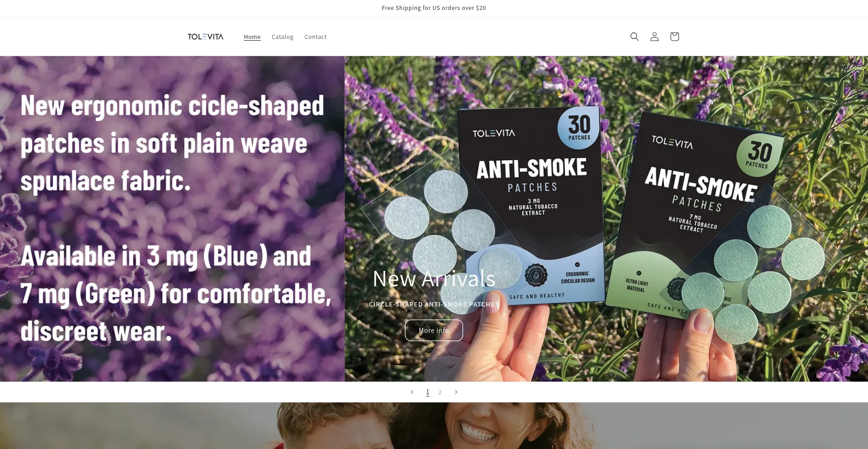Advance to next slide arrow
Image resolution: width=868 pixels, height=449 pixels.
point(456,392)
